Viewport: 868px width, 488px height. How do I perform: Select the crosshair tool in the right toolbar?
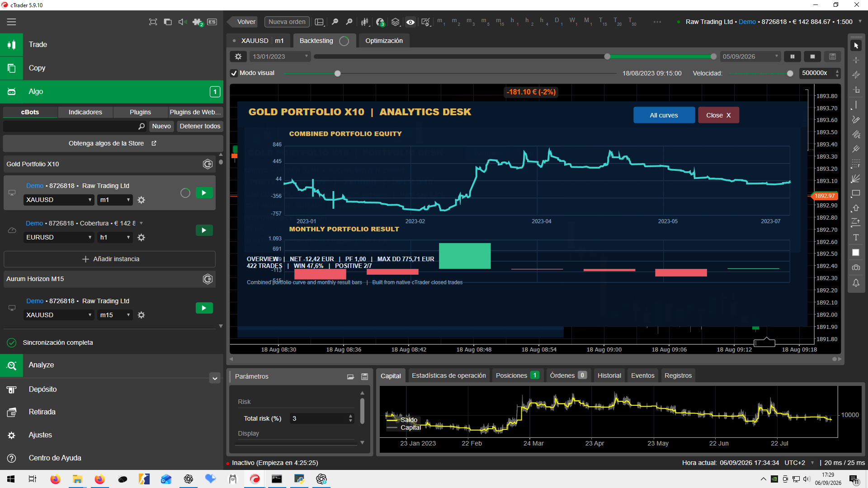pos(856,60)
